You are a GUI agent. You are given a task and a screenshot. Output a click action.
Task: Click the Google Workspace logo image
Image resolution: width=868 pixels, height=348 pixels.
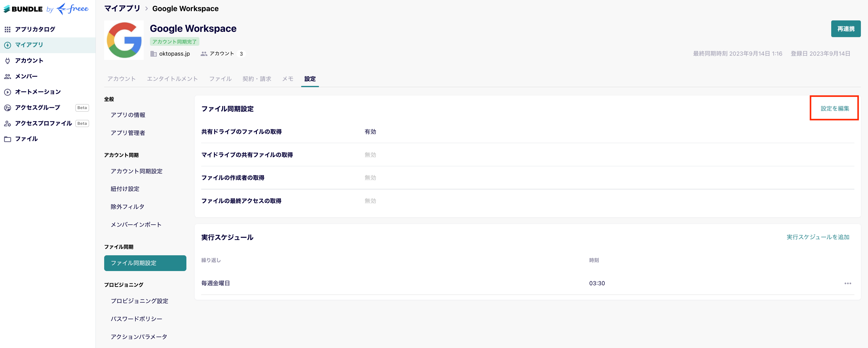click(x=124, y=40)
